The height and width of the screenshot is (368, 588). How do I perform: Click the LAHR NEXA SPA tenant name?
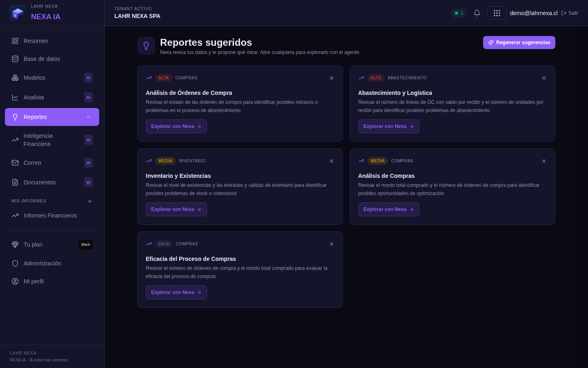(137, 16)
